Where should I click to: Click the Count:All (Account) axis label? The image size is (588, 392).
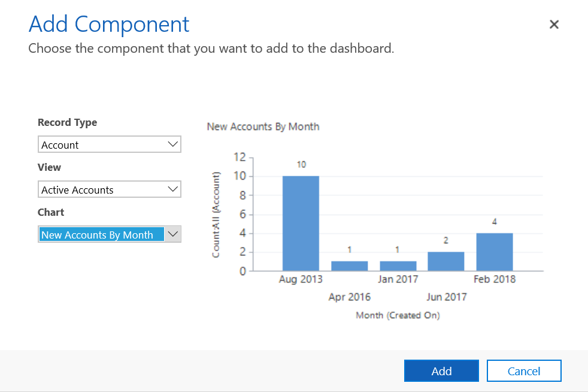tap(216, 214)
